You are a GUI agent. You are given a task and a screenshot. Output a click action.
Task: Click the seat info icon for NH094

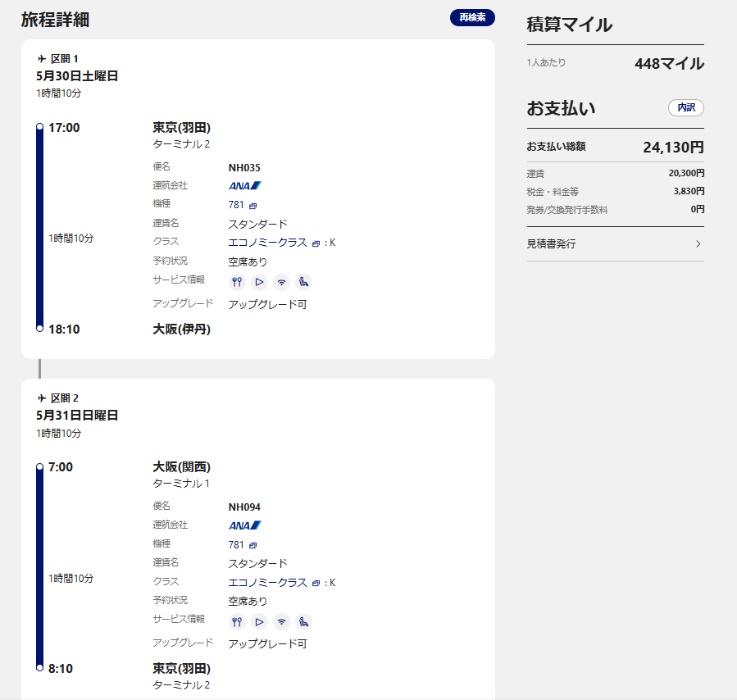303,621
